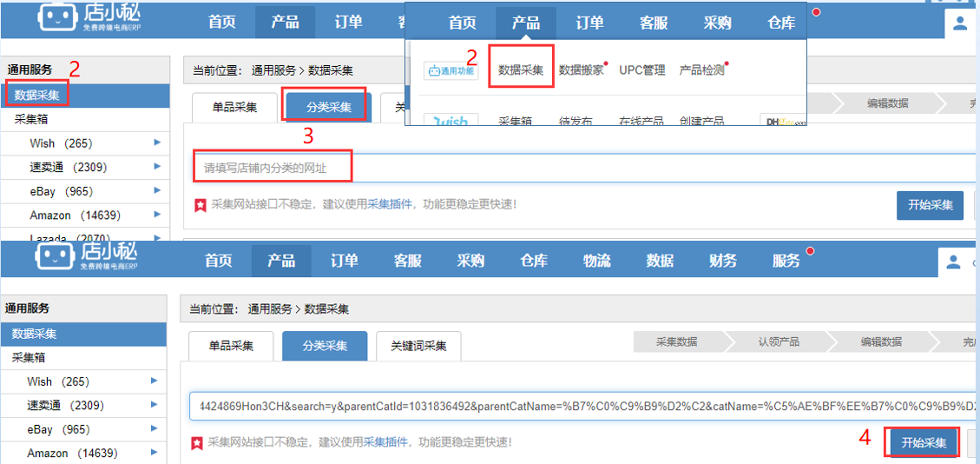Click the 开始采集 button marked with red box 4
Viewport: 980px width, 464px height.
[923, 443]
